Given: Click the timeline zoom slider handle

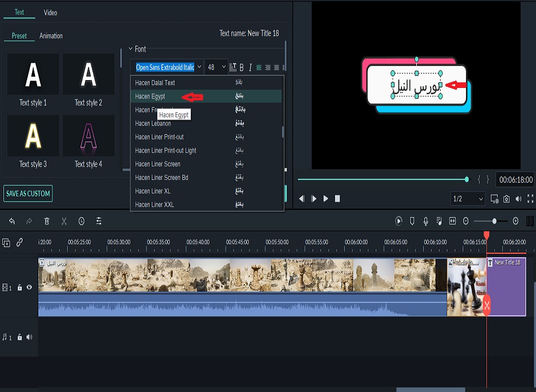Looking at the screenshot, I should pyautogui.click(x=494, y=221).
